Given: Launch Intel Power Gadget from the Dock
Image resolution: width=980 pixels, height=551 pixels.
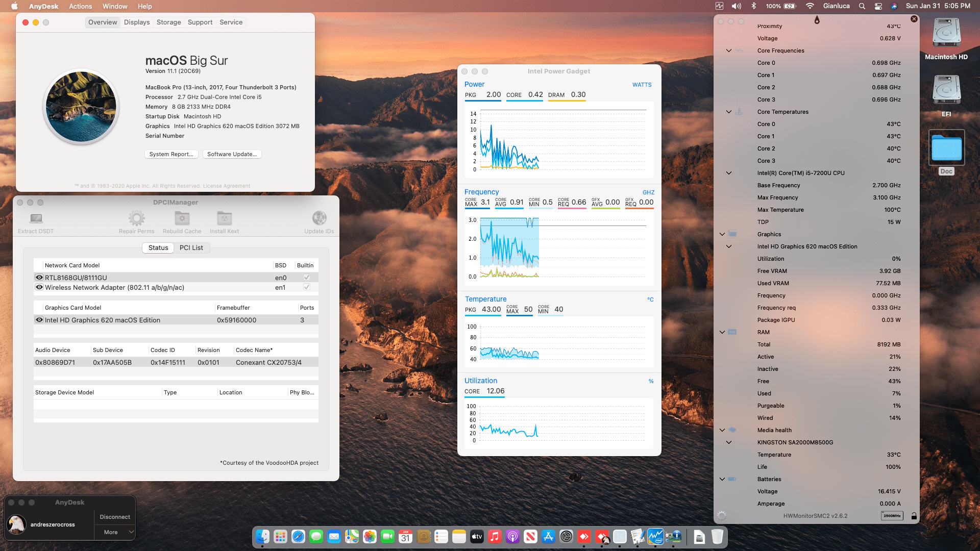Looking at the screenshot, I should coord(656,537).
